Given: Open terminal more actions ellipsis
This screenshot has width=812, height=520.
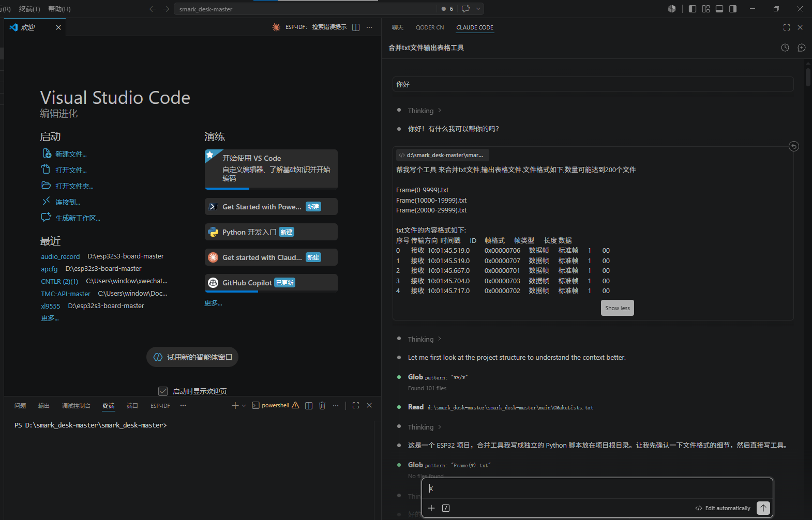Looking at the screenshot, I should coord(336,406).
